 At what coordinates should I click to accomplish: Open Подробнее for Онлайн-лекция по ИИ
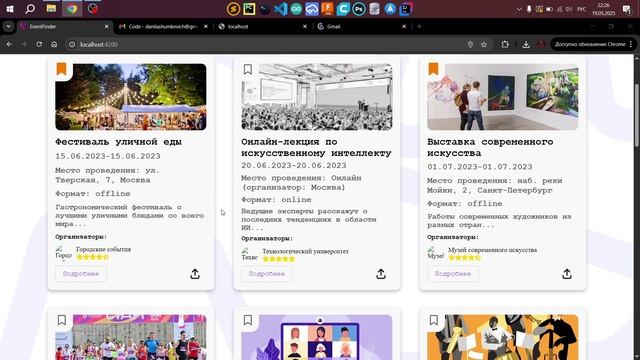pyautogui.click(x=267, y=273)
